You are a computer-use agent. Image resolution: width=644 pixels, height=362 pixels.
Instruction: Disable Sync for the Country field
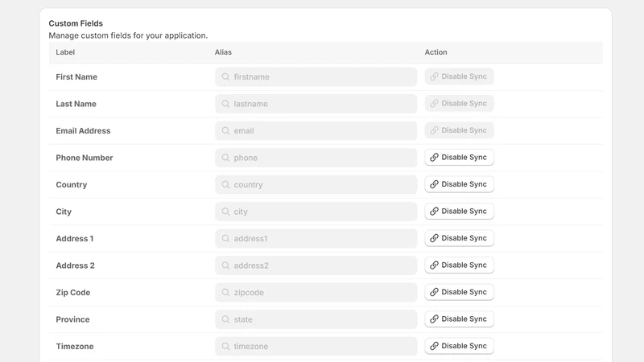click(x=459, y=184)
